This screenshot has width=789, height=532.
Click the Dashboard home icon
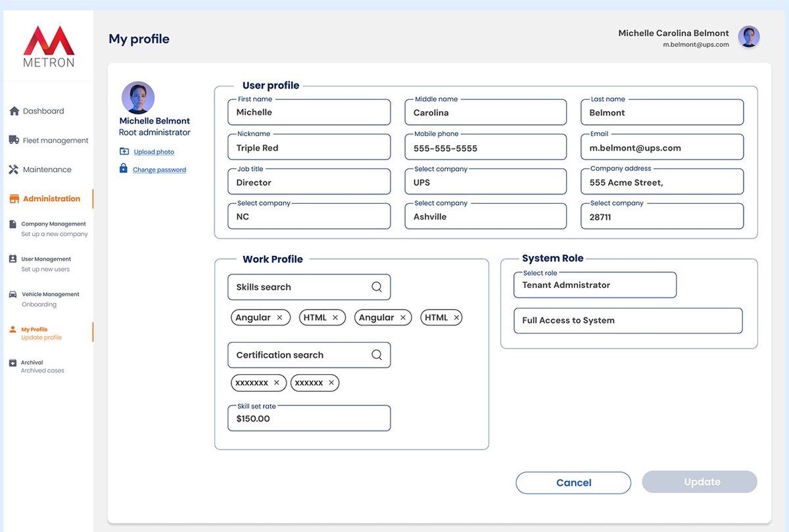tap(14, 111)
